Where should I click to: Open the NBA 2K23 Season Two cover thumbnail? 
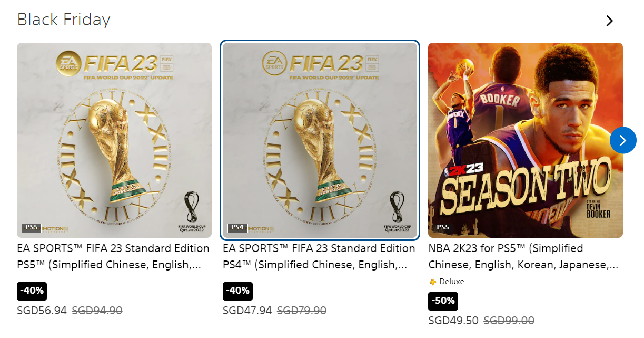tap(526, 140)
